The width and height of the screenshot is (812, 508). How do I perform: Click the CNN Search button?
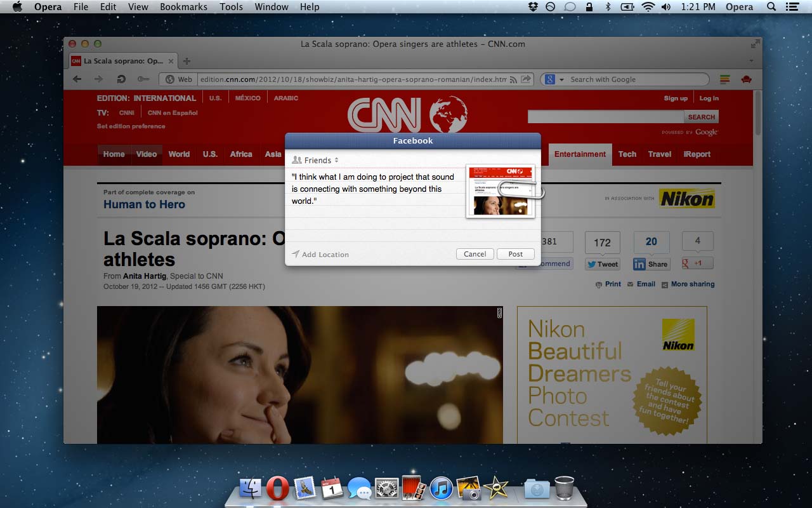[701, 117]
